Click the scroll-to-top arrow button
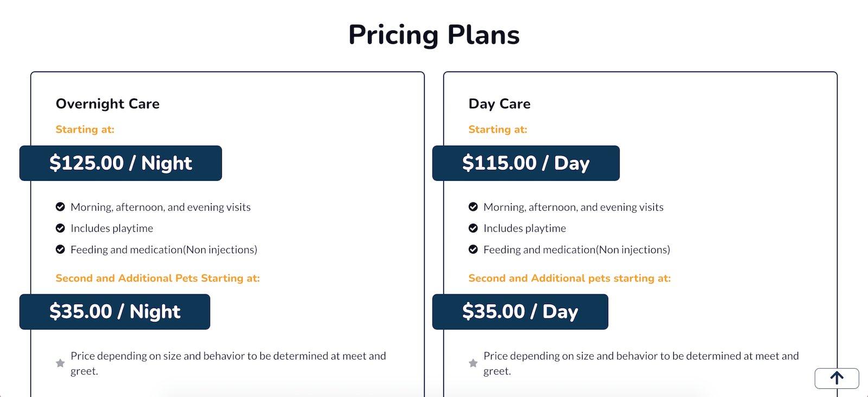 point(836,378)
